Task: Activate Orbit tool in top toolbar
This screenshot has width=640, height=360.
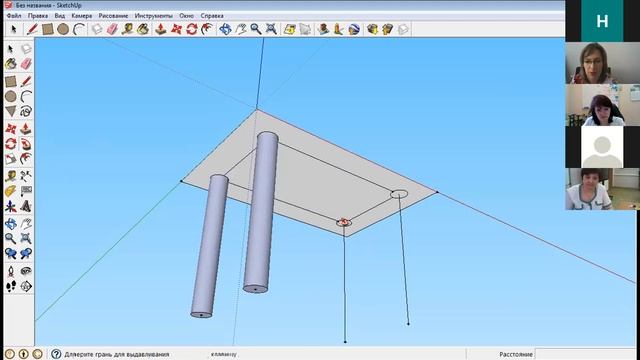Action: point(225,29)
